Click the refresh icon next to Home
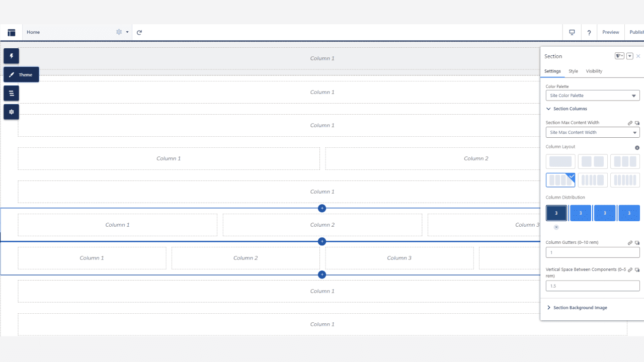 tap(139, 32)
